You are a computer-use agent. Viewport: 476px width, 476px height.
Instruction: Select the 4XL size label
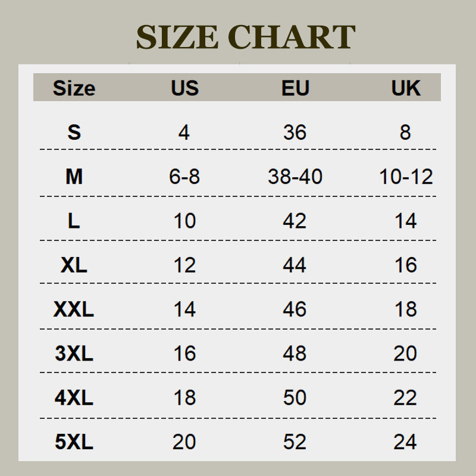coord(74,397)
